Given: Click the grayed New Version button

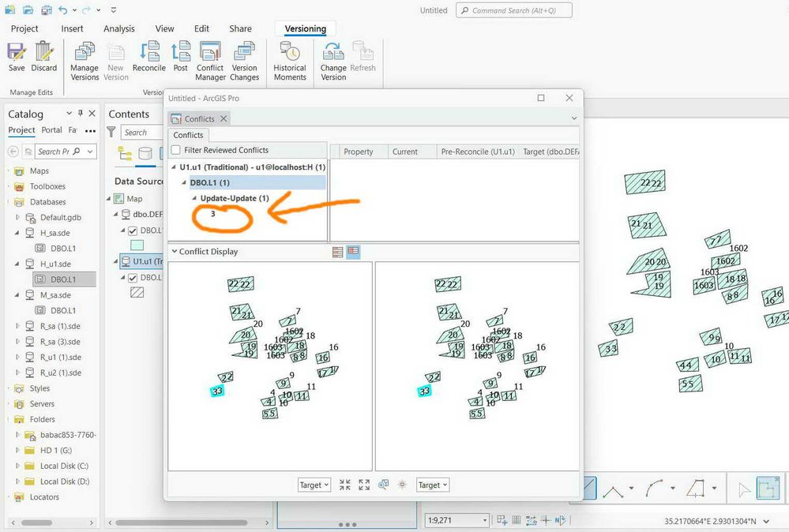Looking at the screenshot, I should 116,62.
